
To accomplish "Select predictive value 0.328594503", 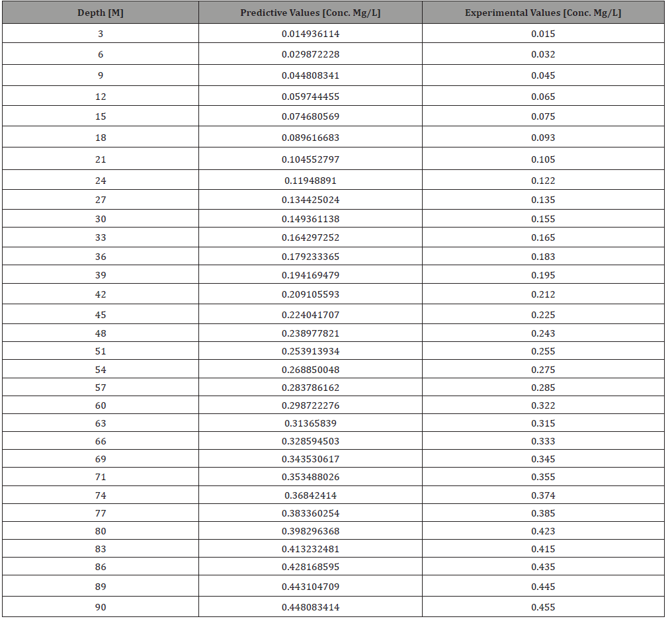I will 310,441.
